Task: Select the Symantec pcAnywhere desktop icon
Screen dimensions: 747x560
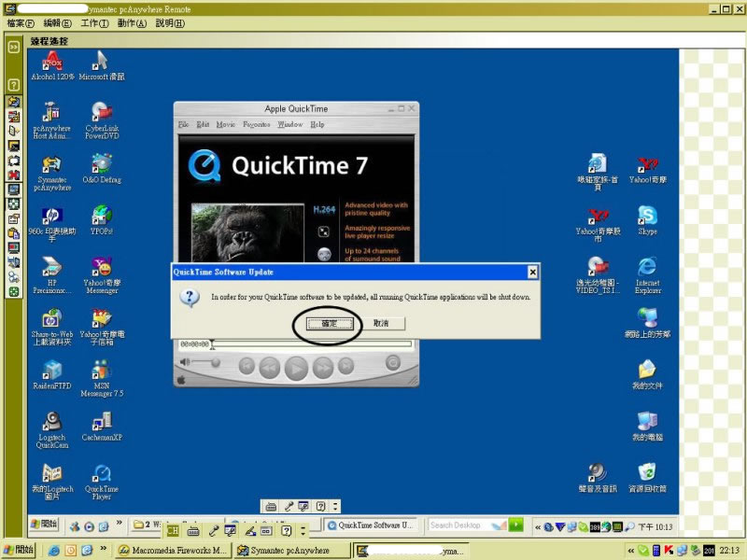Action: (x=52, y=173)
